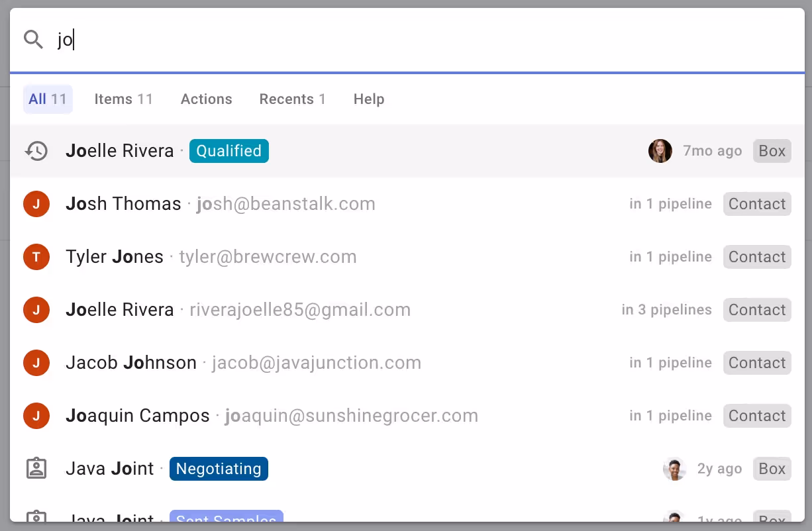
Task: Open the Actions tab
Action: click(206, 99)
